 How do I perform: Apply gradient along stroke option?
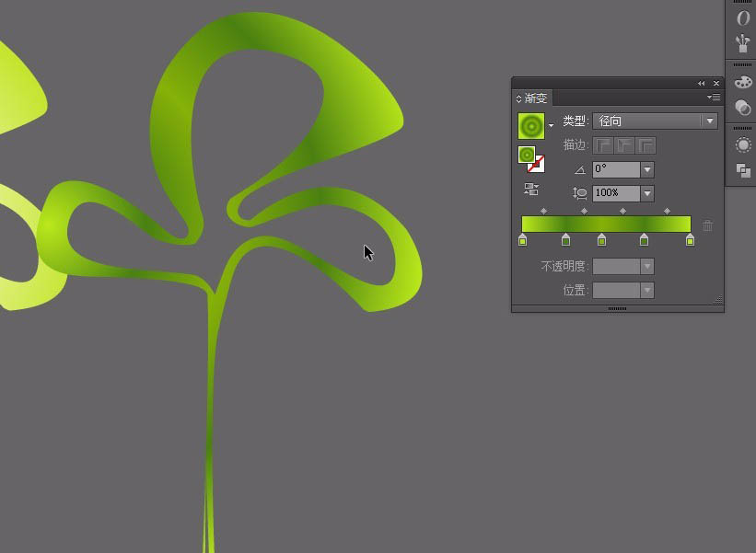[624, 145]
